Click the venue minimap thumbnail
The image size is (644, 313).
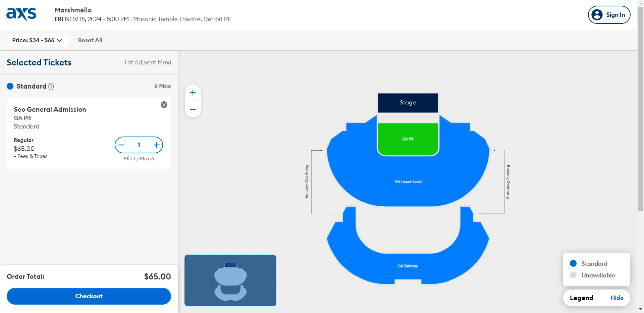[x=230, y=280]
